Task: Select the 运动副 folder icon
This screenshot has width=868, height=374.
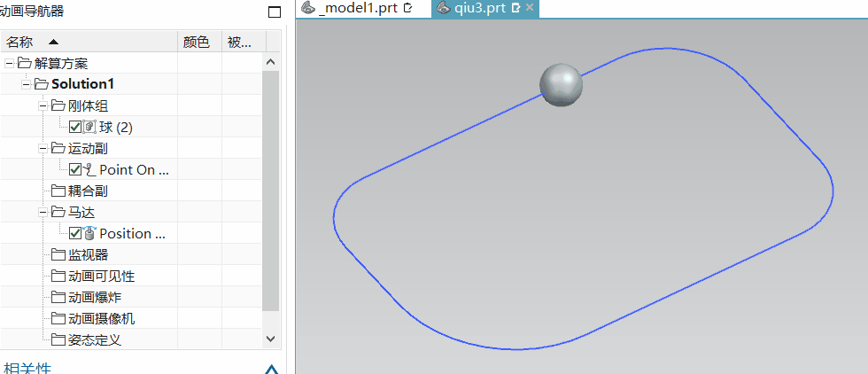Action: pos(58,149)
